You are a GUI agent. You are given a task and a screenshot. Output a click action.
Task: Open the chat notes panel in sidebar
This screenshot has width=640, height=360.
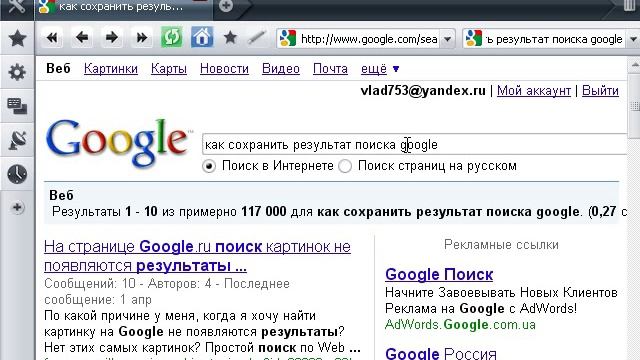17,107
